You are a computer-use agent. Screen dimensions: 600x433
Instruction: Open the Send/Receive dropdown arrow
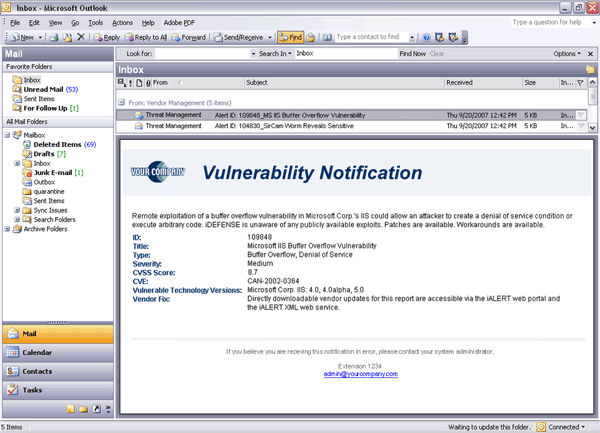tap(270, 37)
